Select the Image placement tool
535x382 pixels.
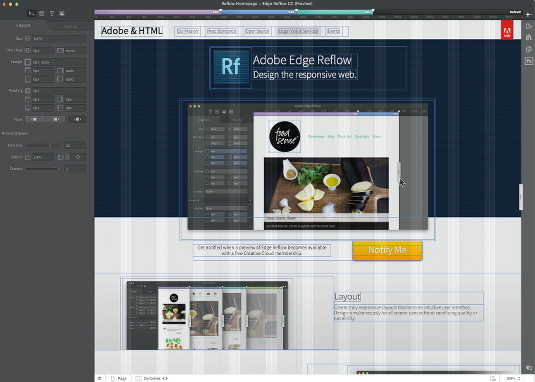pyautogui.click(x=62, y=14)
